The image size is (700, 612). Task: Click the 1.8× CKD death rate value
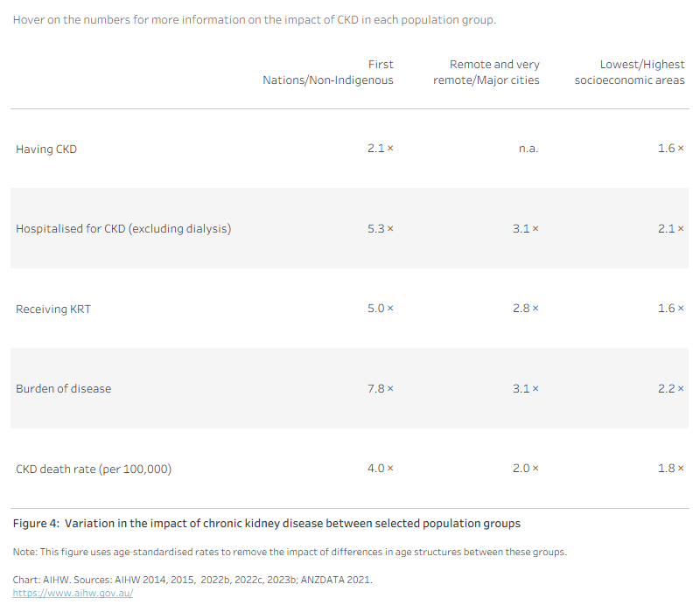click(670, 469)
